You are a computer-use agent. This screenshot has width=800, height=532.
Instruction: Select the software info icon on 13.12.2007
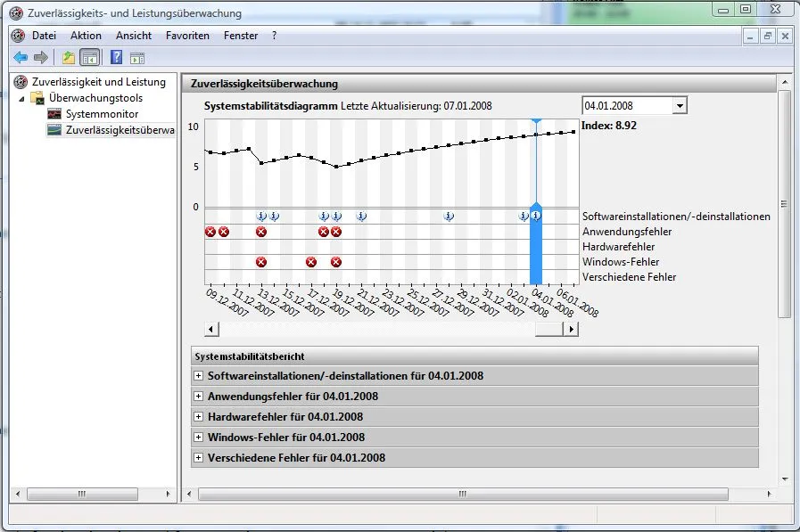click(x=261, y=216)
